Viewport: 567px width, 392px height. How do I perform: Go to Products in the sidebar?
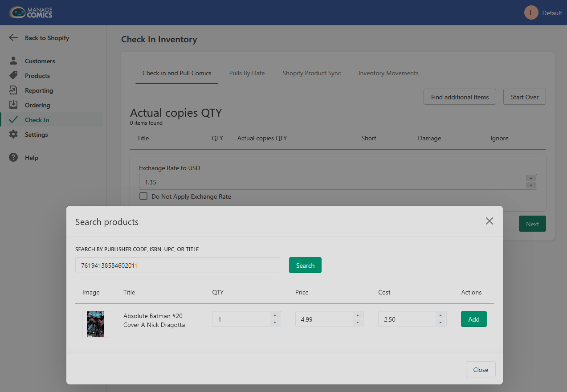coord(37,76)
